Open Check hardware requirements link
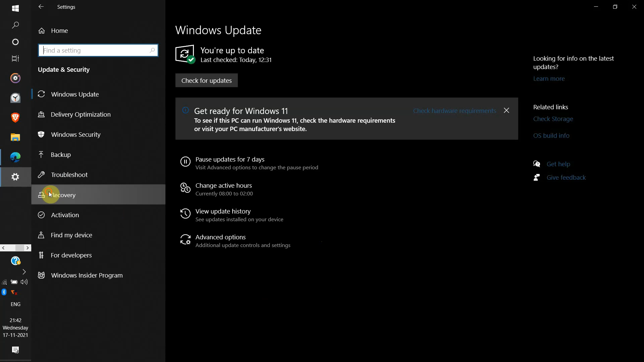The image size is (644, 362). coord(454,111)
